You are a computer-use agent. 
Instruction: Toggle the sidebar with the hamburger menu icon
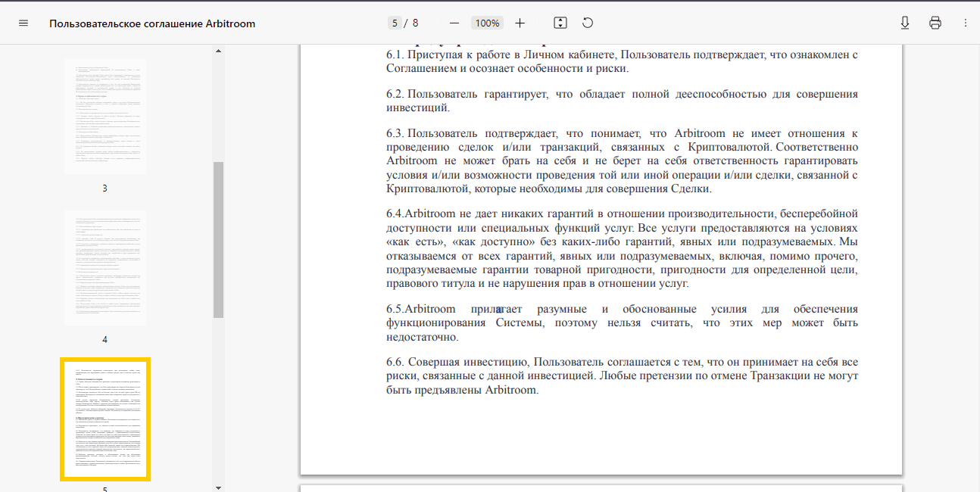23,23
